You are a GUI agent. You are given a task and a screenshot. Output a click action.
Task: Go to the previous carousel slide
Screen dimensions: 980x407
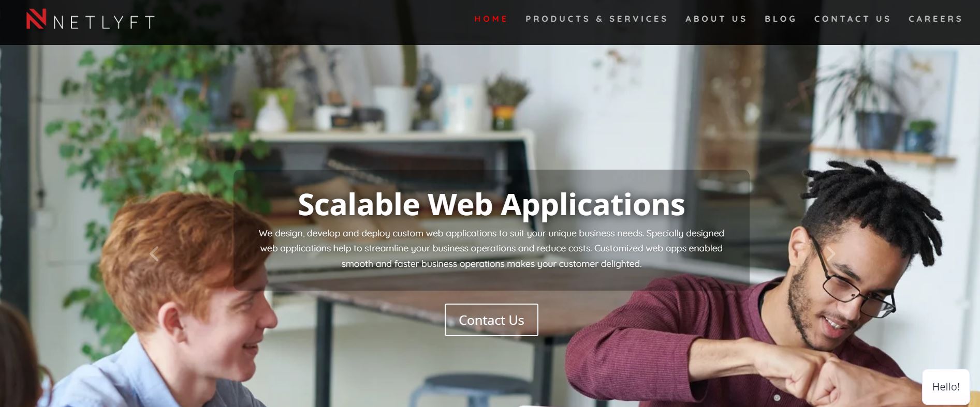click(154, 254)
